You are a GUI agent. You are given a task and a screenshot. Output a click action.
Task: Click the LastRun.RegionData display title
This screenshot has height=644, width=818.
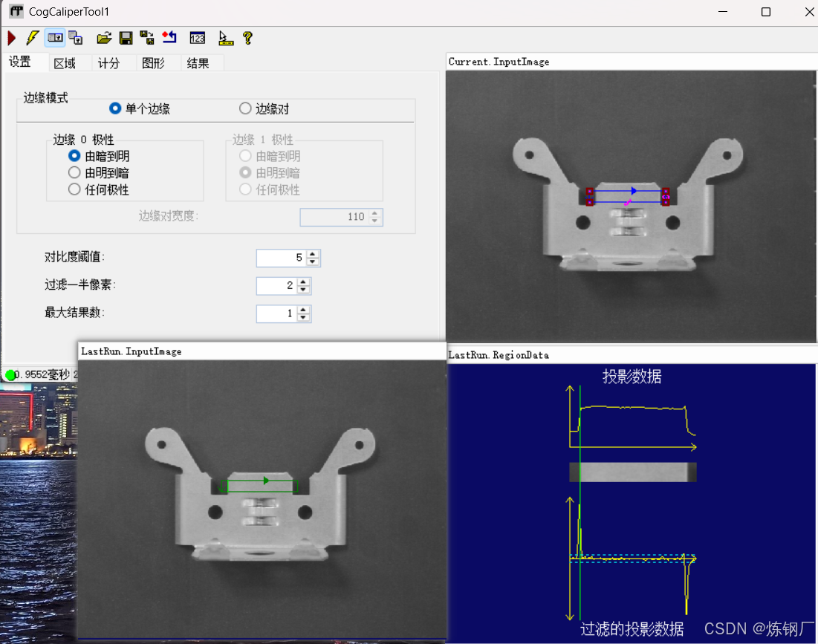pos(499,355)
